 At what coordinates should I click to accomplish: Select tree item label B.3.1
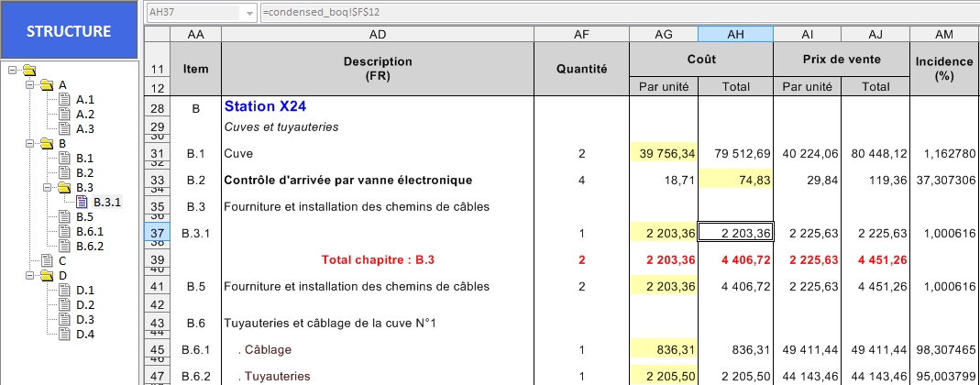coord(107,202)
